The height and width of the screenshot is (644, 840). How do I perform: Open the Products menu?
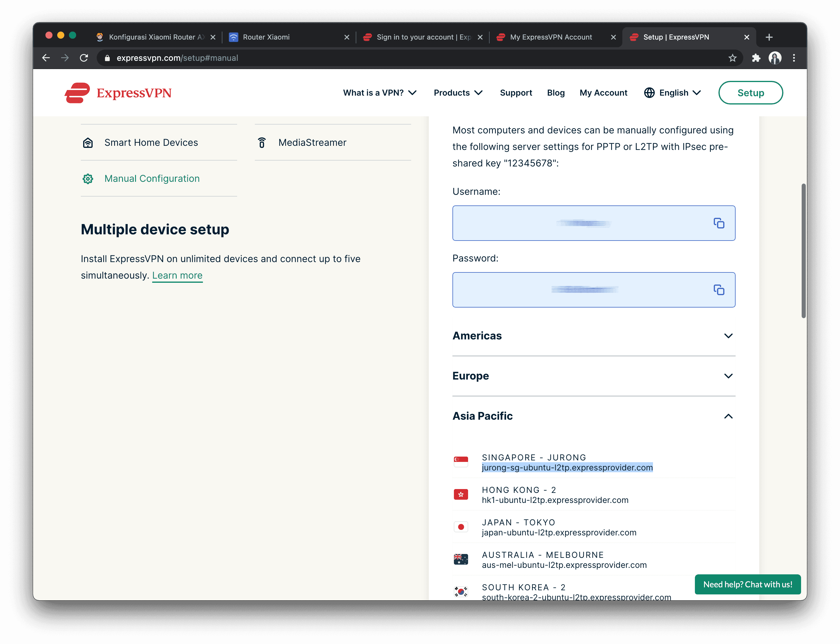click(x=458, y=93)
